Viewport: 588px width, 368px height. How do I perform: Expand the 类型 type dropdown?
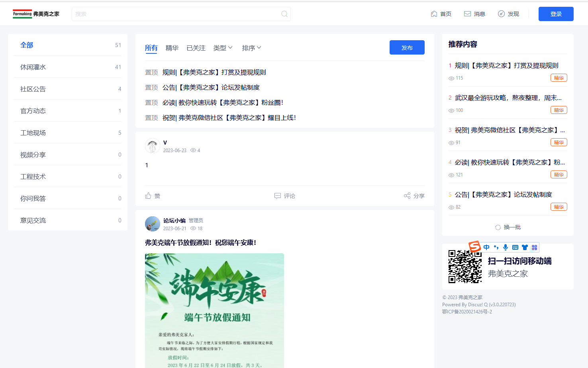[222, 48]
